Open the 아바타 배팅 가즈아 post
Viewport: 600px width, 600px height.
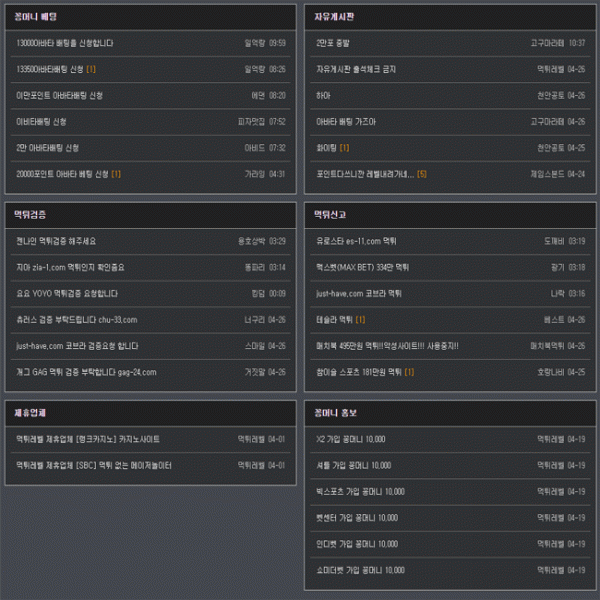tap(346, 122)
